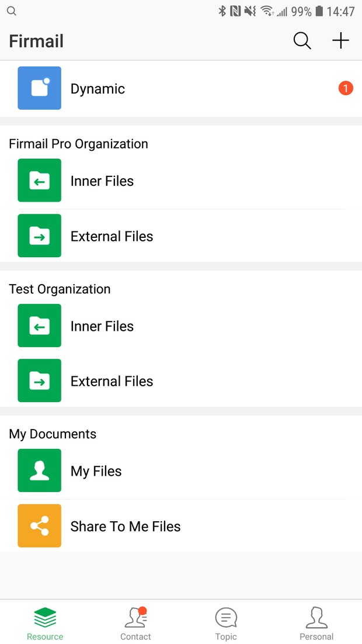
Task: Open Inner Files icon under Test Organization
Action: click(x=39, y=326)
